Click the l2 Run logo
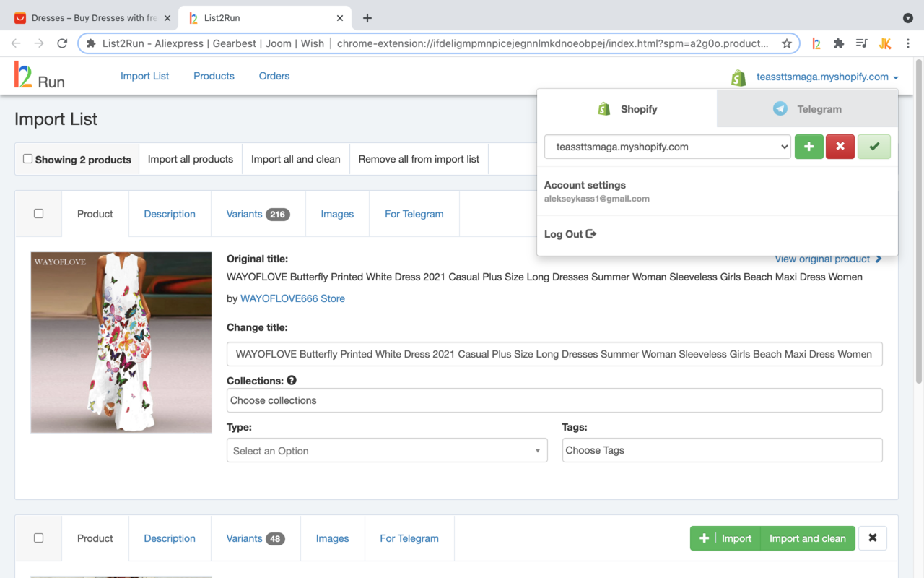The image size is (924, 578). [40, 75]
